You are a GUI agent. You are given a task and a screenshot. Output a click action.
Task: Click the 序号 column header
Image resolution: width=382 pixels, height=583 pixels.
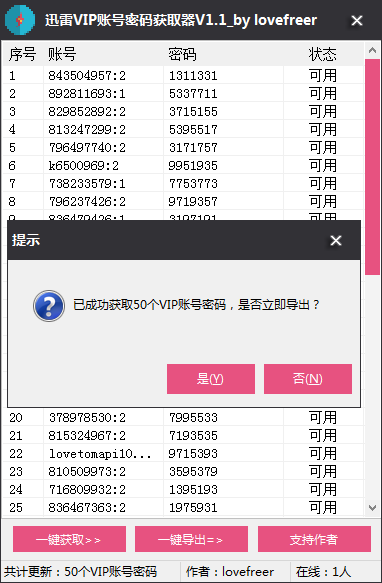coord(23,54)
